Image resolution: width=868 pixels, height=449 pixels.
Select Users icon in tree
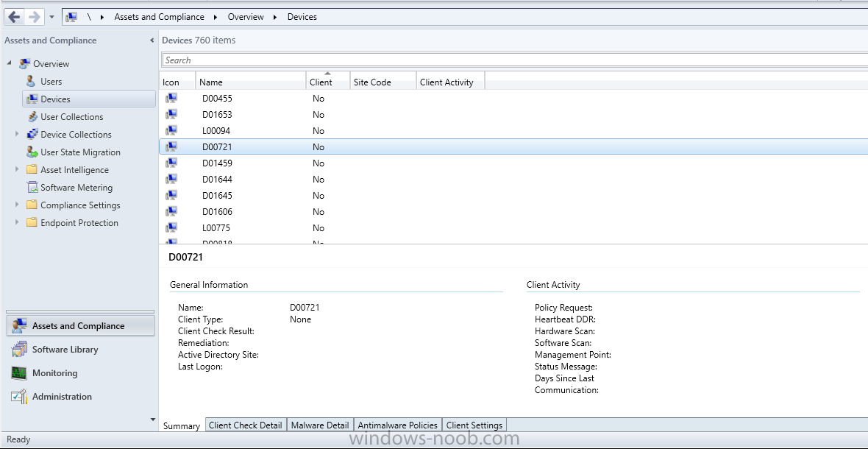[32, 82]
